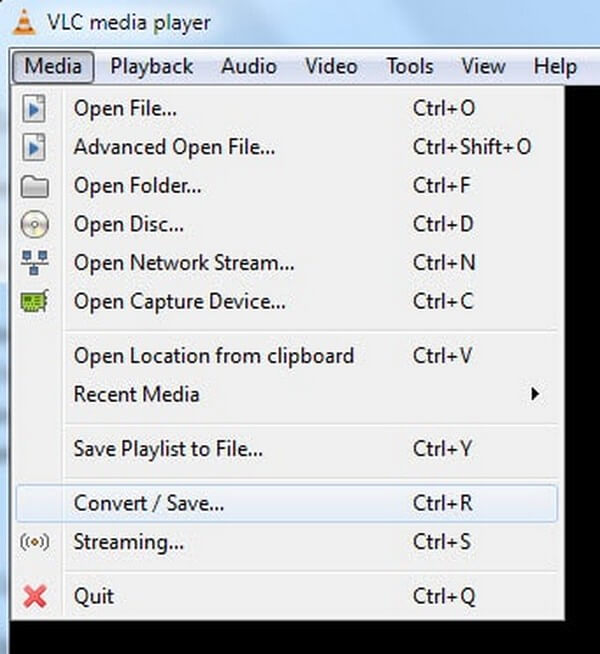The height and width of the screenshot is (654, 600).
Task: Choose Open Location from clipboard
Action: click(213, 356)
